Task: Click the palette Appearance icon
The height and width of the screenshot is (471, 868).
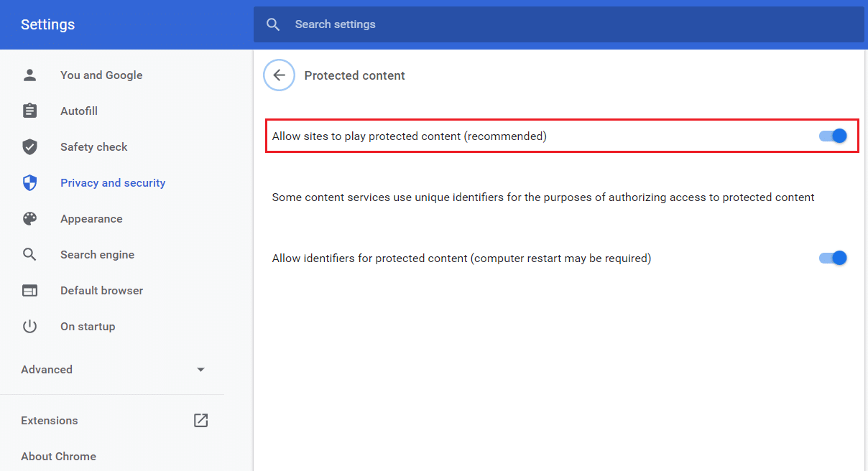Action: coord(29,218)
